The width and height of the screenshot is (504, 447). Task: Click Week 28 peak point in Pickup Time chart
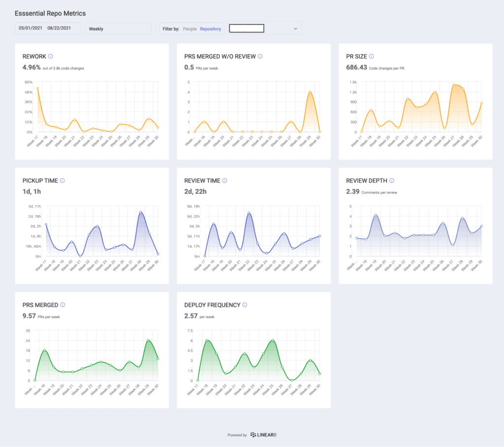pos(140,213)
